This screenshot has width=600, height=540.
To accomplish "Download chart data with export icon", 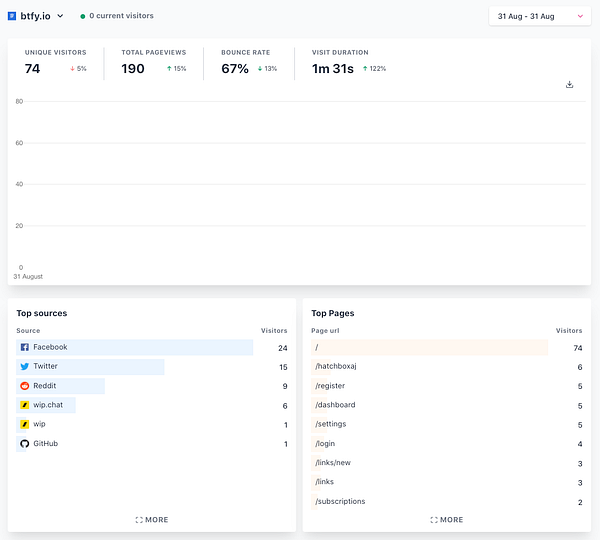I will [x=570, y=85].
